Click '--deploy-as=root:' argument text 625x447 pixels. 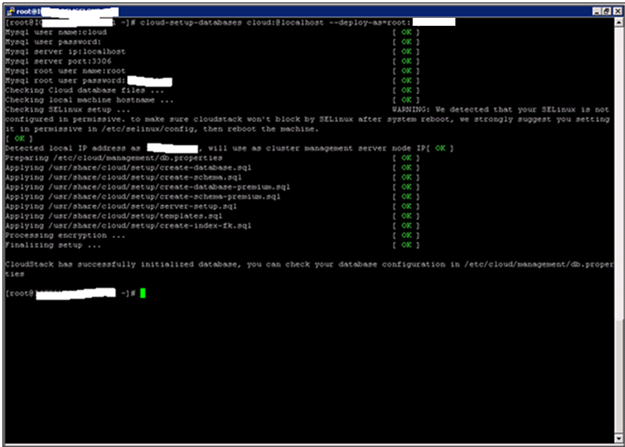coord(369,22)
